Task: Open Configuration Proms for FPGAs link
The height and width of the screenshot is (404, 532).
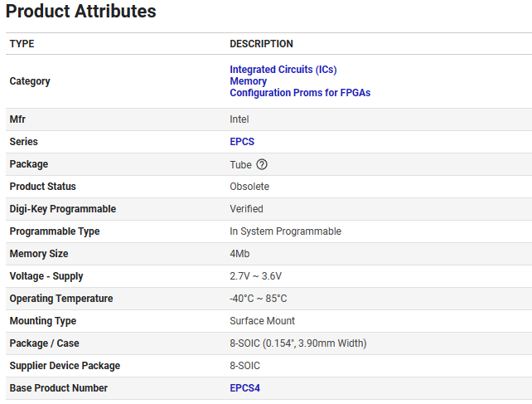Action: pyautogui.click(x=299, y=93)
